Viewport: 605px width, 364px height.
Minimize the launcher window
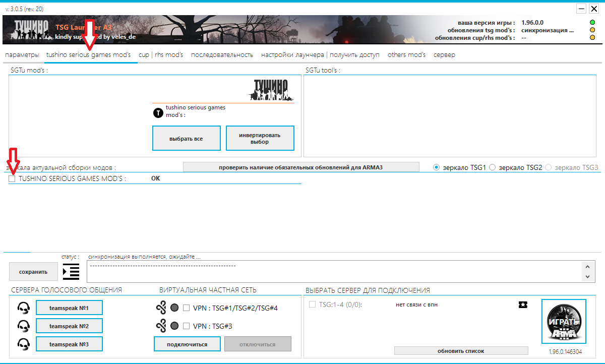pos(581,9)
